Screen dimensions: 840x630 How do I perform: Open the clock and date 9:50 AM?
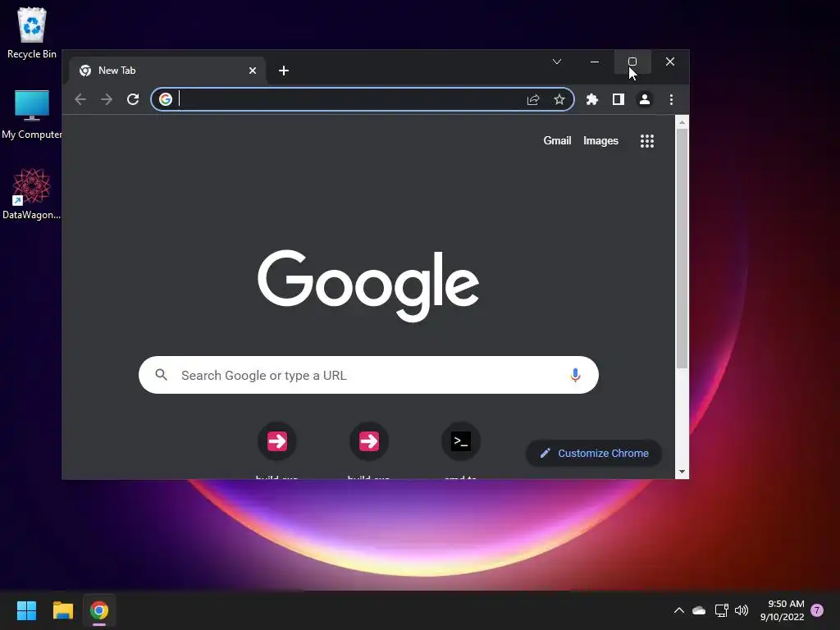pos(782,610)
